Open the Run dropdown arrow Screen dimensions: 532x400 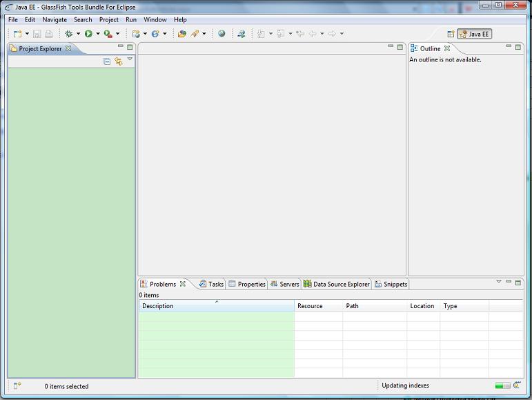click(98, 34)
